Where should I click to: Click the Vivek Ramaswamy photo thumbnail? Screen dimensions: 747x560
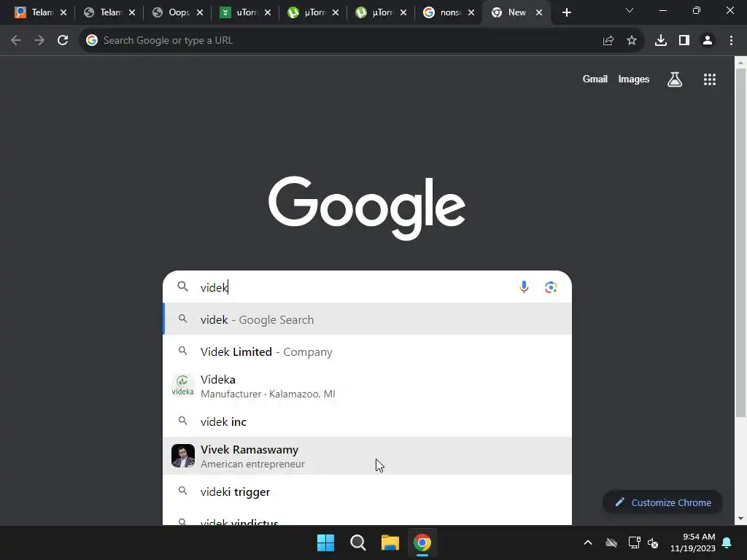click(x=183, y=456)
